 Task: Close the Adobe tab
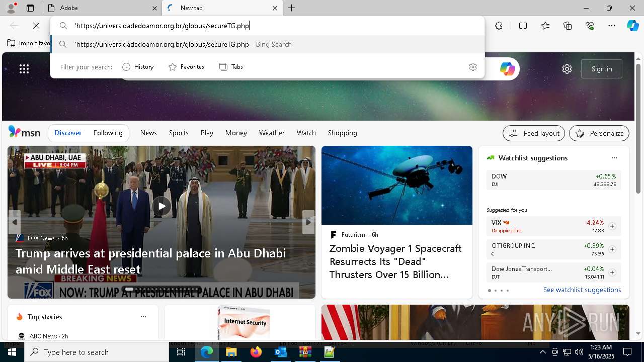pos(154,8)
